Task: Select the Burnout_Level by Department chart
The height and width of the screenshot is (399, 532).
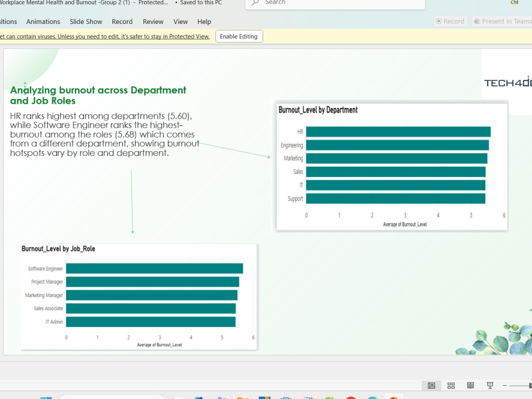Action: [x=392, y=166]
